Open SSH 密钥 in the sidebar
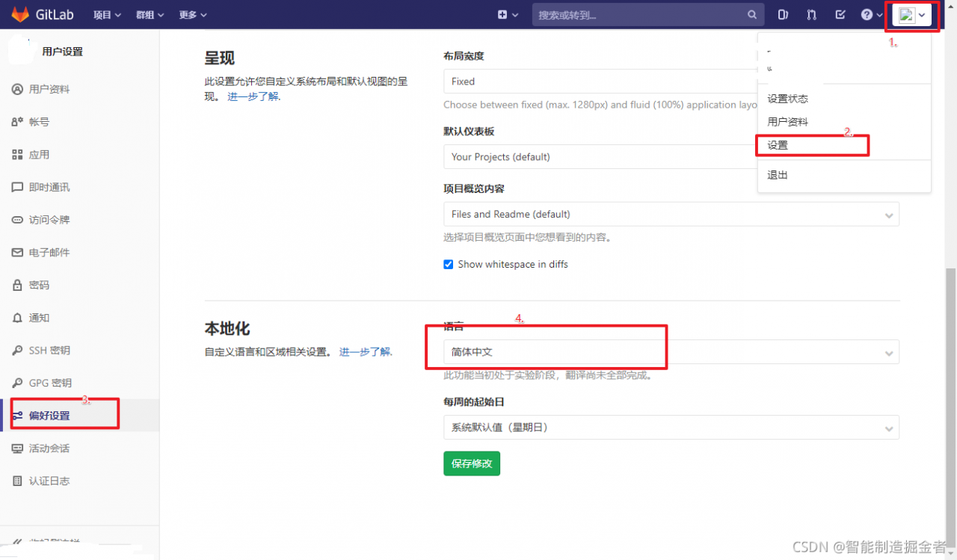Image resolution: width=957 pixels, height=560 pixels. tap(79, 351)
